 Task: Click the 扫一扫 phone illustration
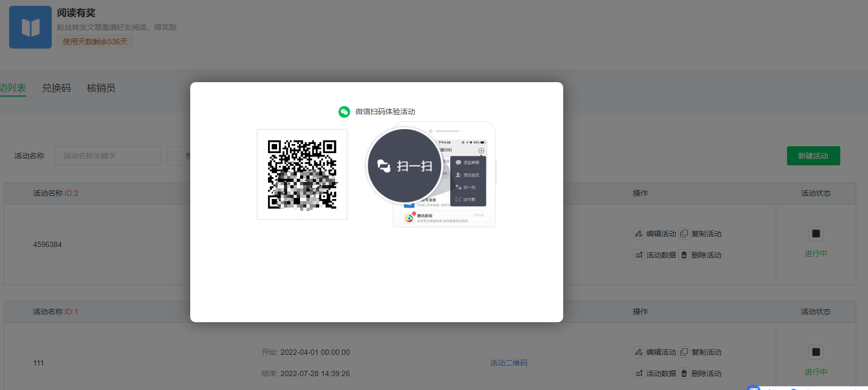pyautogui.click(x=432, y=174)
